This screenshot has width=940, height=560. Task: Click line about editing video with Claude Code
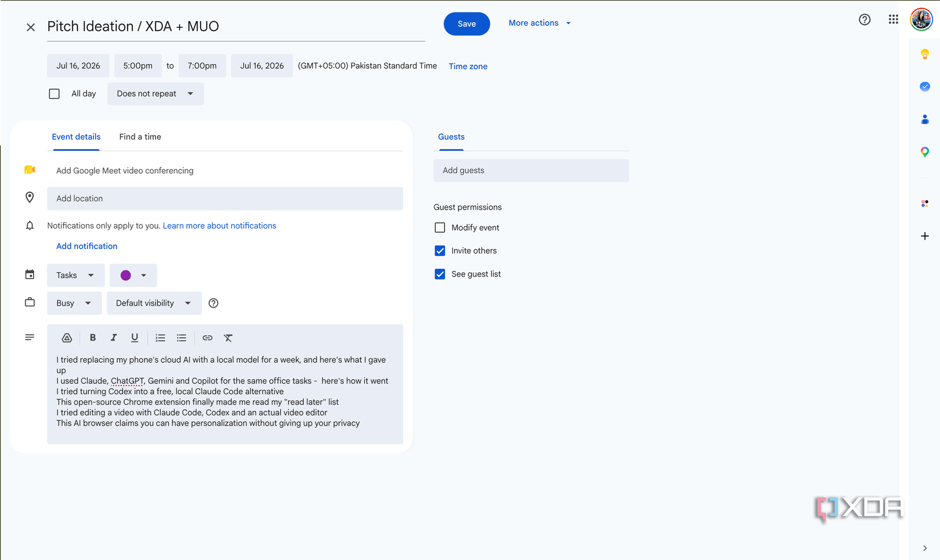click(192, 412)
